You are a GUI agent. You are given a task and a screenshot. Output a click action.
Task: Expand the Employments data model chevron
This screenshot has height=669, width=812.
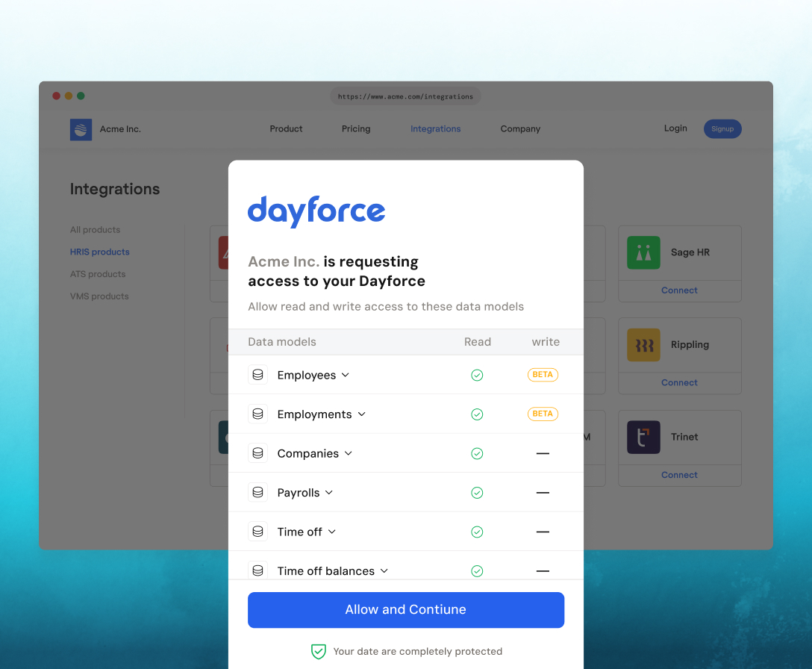tap(361, 414)
